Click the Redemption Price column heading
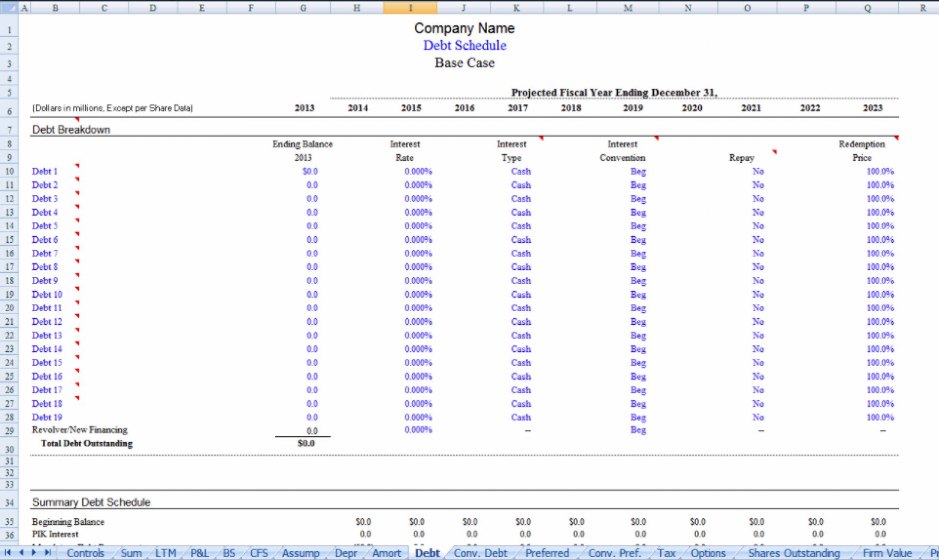Screen dimensions: 939x560 coord(862,151)
